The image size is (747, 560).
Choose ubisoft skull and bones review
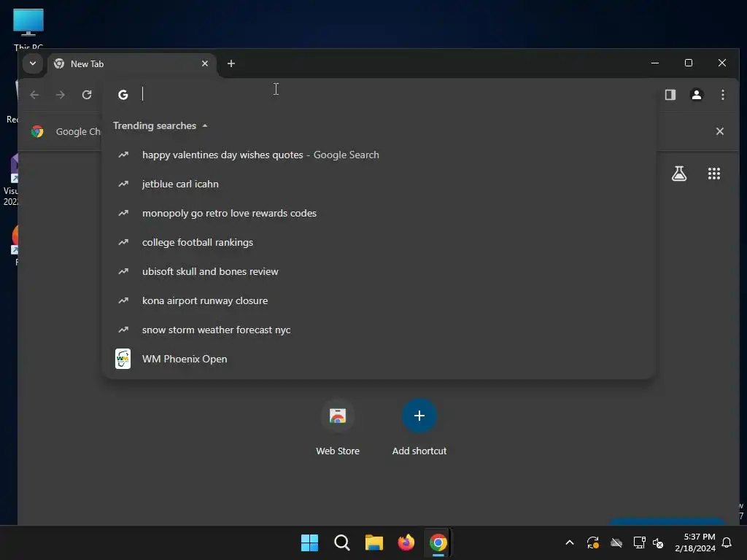(x=379, y=271)
